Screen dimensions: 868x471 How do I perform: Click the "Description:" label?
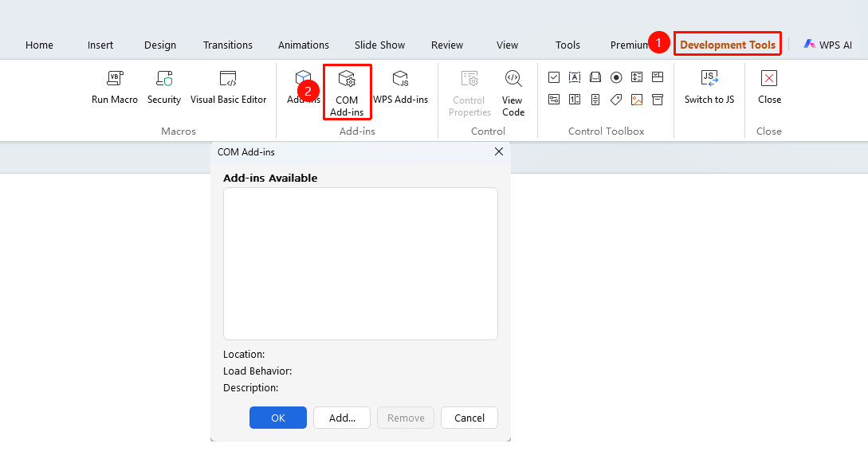(251, 388)
